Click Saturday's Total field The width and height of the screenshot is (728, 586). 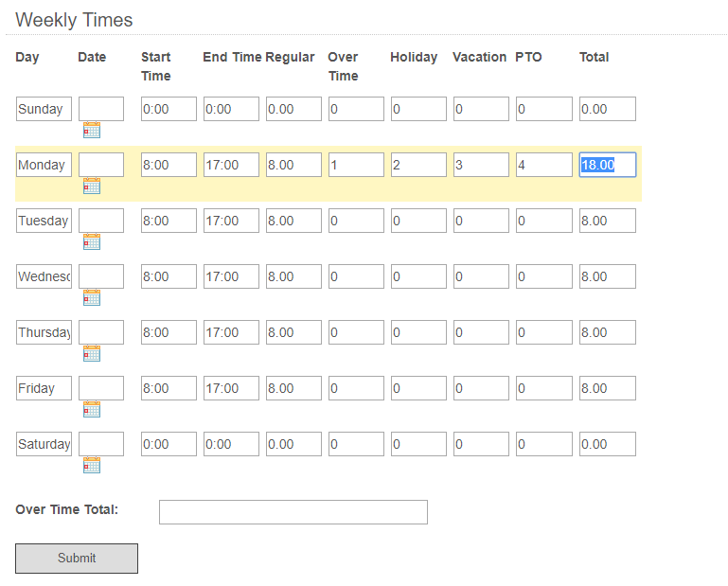click(x=607, y=444)
